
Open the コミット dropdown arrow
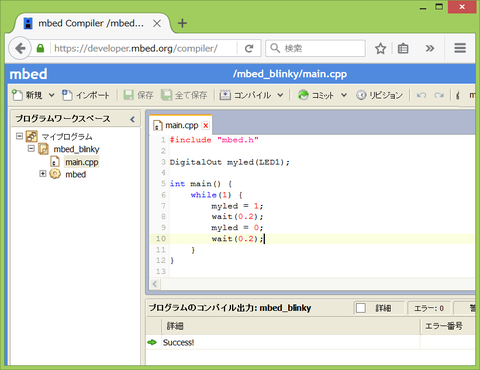pyautogui.click(x=344, y=95)
